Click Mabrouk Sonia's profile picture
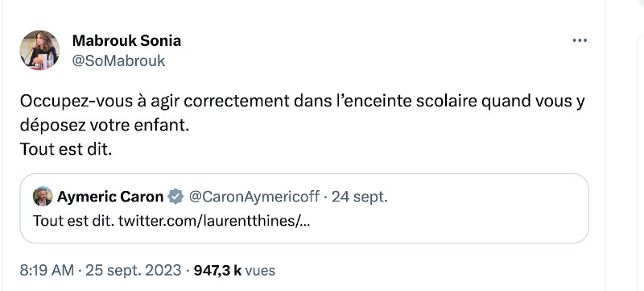The width and height of the screenshot is (644, 291). [x=39, y=50]
